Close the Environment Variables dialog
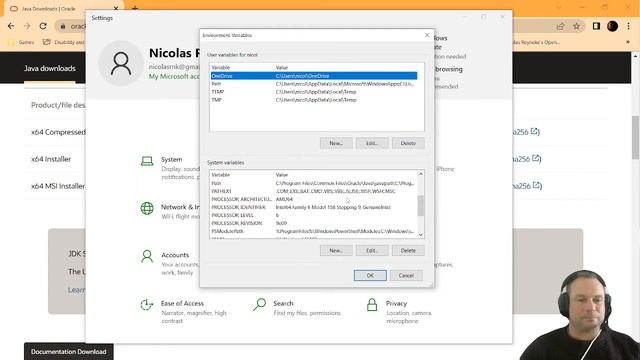The image size is (640, 360). pos(427,35)
